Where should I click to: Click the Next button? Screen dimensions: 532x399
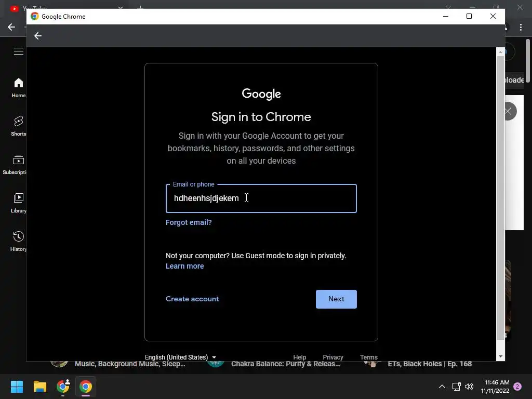[x=336, y=299]
